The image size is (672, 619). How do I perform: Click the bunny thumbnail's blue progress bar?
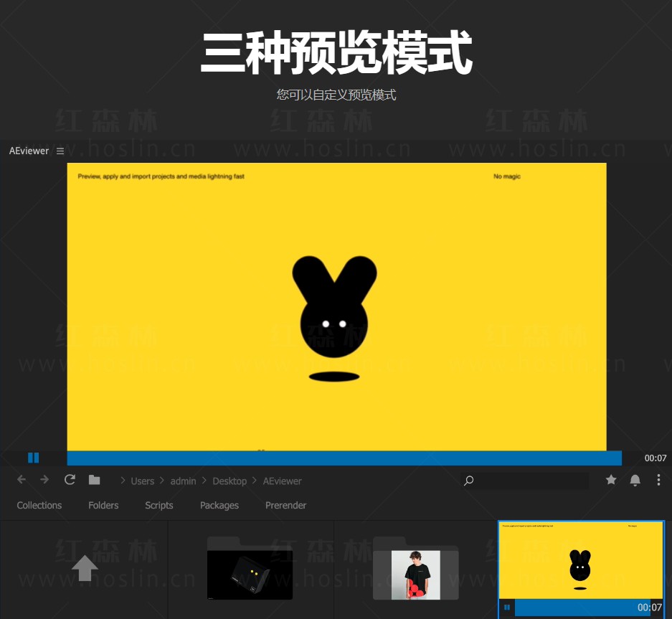pyautogui.click(x=582, y=608)
